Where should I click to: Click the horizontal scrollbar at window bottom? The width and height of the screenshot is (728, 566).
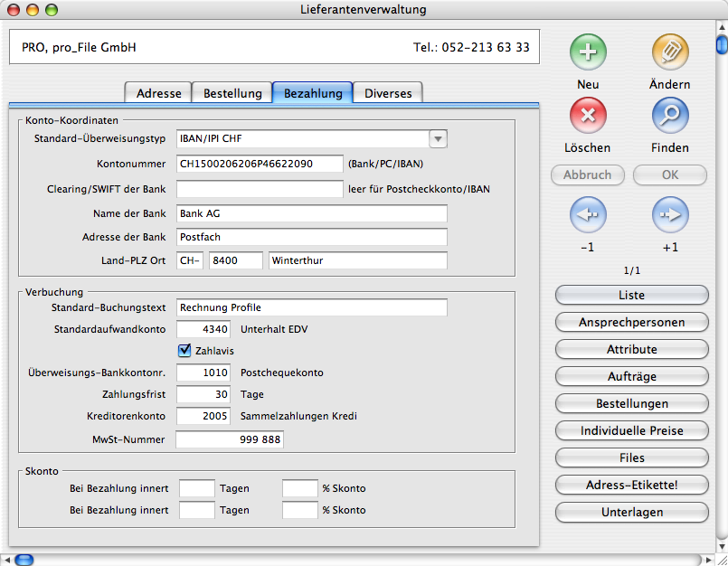coord(362,560)
